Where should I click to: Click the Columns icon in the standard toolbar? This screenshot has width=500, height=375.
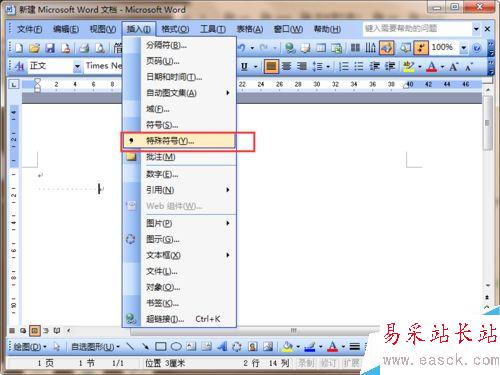click(355, 48)
